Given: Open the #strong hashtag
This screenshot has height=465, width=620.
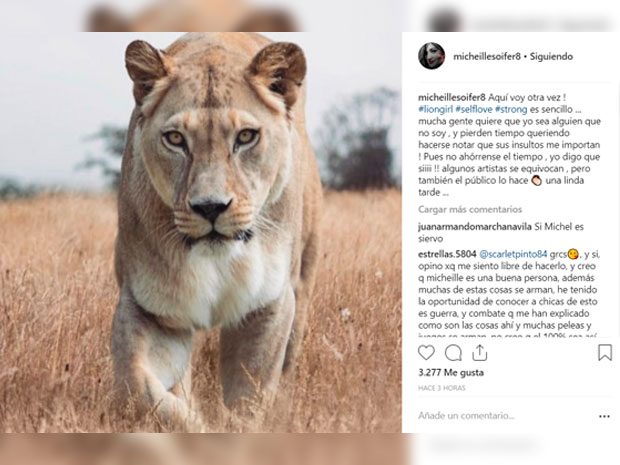Looking at the screenshot, I should click(x=511, y=109).
